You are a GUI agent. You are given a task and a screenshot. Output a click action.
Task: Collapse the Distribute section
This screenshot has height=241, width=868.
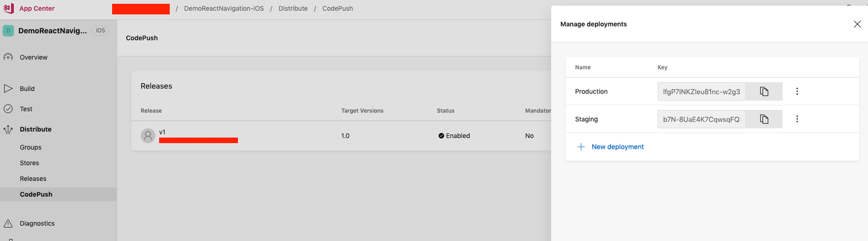point(35,129)
